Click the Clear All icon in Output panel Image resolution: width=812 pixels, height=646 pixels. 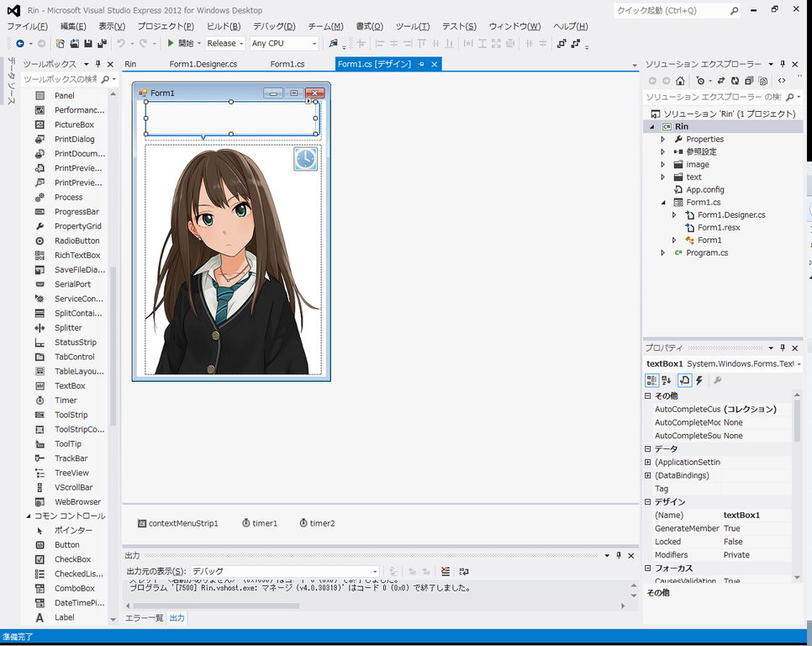pos(446,571)
